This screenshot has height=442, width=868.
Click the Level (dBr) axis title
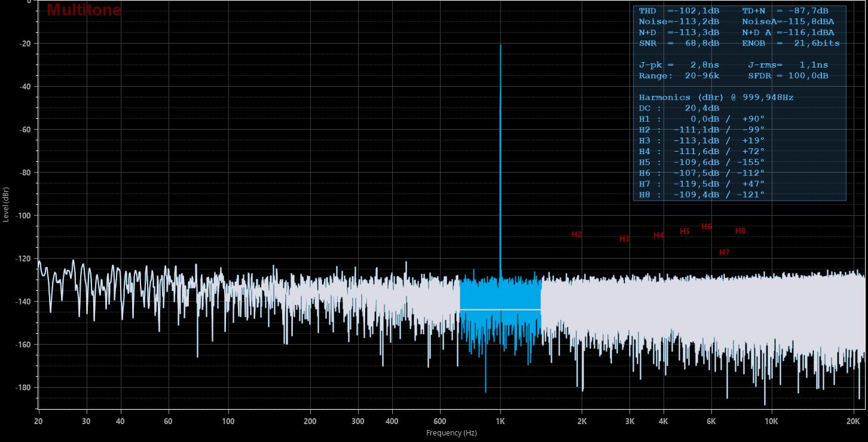coord(6,204)
